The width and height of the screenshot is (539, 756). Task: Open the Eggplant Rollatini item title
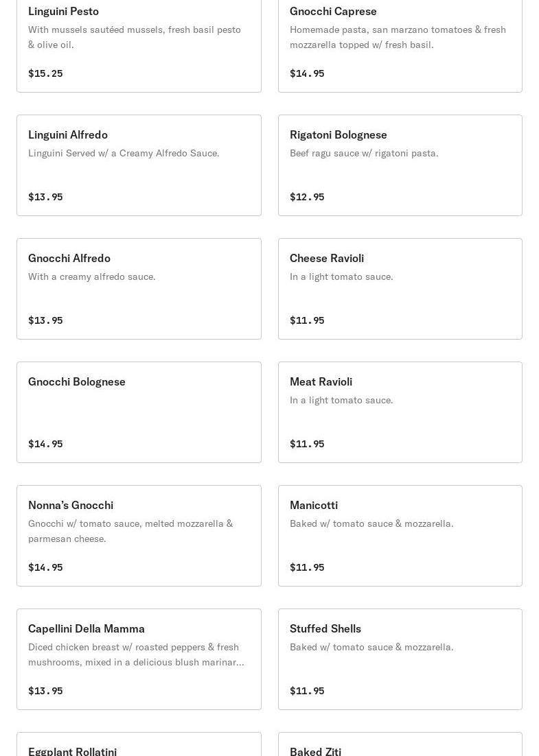[72, 751]
